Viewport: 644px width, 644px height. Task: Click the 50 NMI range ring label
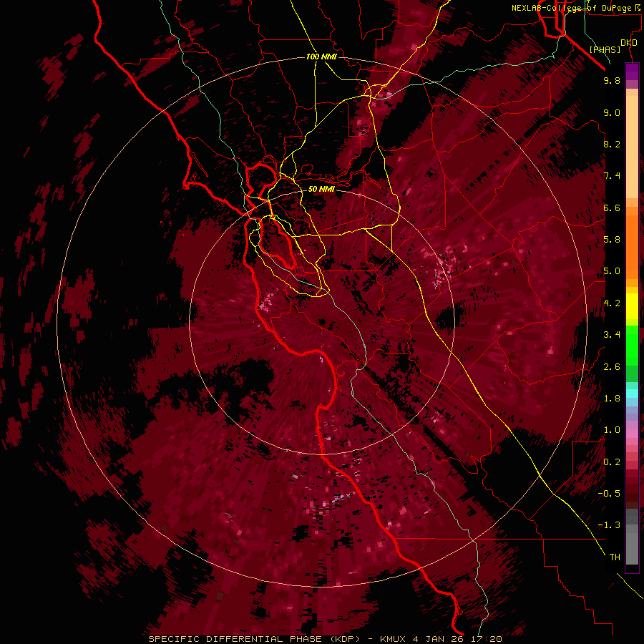(321, 189)
